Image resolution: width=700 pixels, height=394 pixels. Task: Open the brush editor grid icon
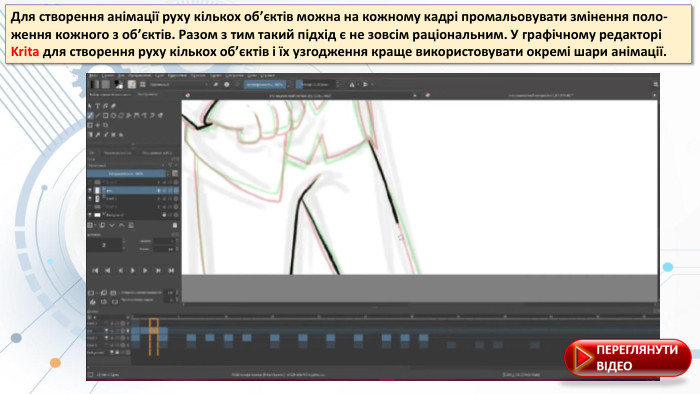click(x=142, y=84)
